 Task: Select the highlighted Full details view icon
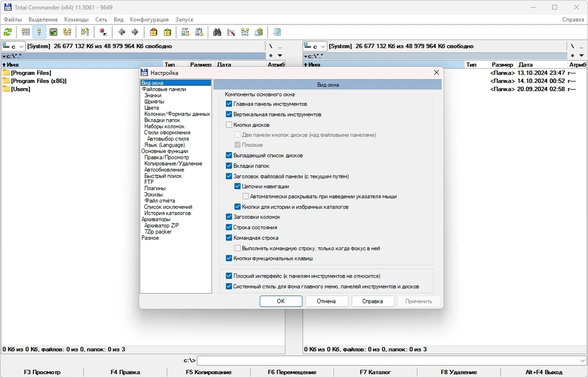click(39, 32)
